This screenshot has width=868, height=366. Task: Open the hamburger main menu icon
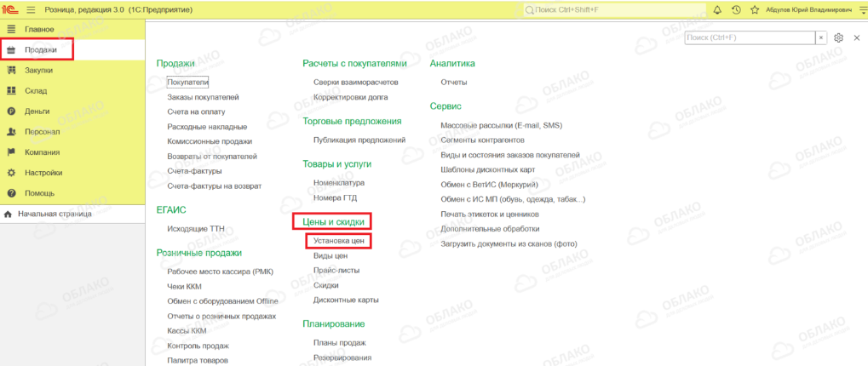coord(31,10)
